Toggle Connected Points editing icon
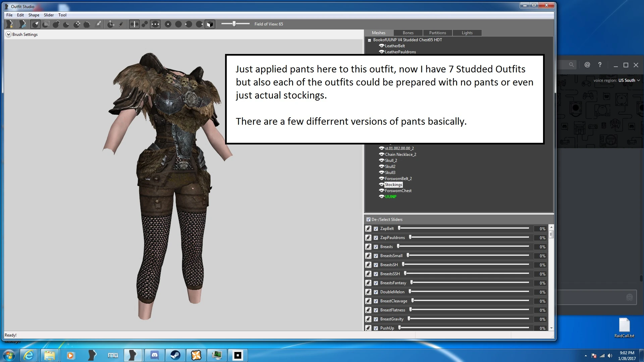 tap(145, 24)
